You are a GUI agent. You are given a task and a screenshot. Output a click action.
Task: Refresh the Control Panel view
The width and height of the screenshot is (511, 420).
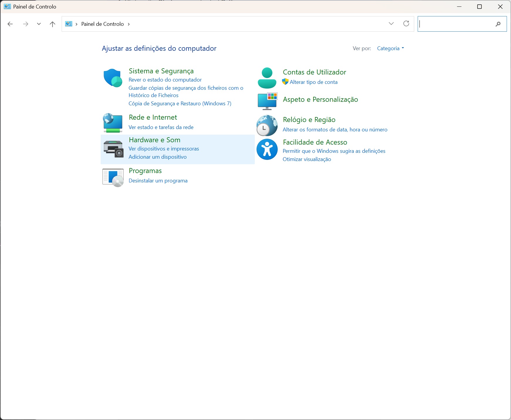[x=406, y=24]
